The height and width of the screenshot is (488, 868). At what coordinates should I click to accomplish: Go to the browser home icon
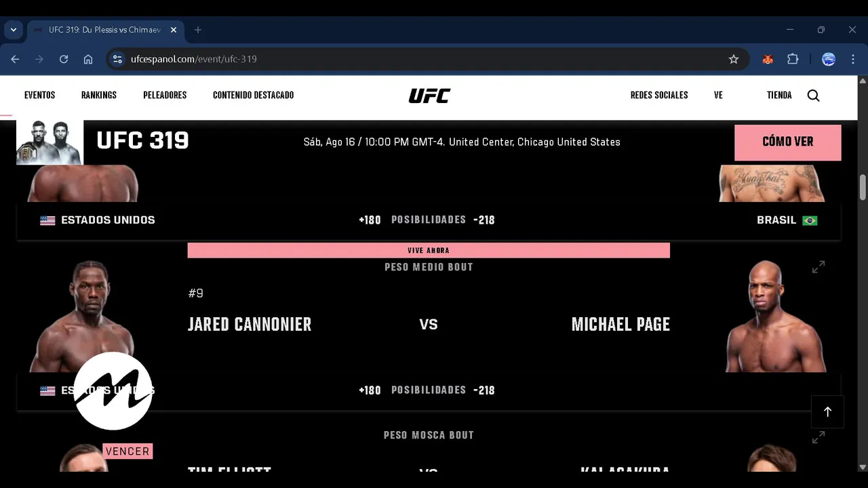[88, 59]
